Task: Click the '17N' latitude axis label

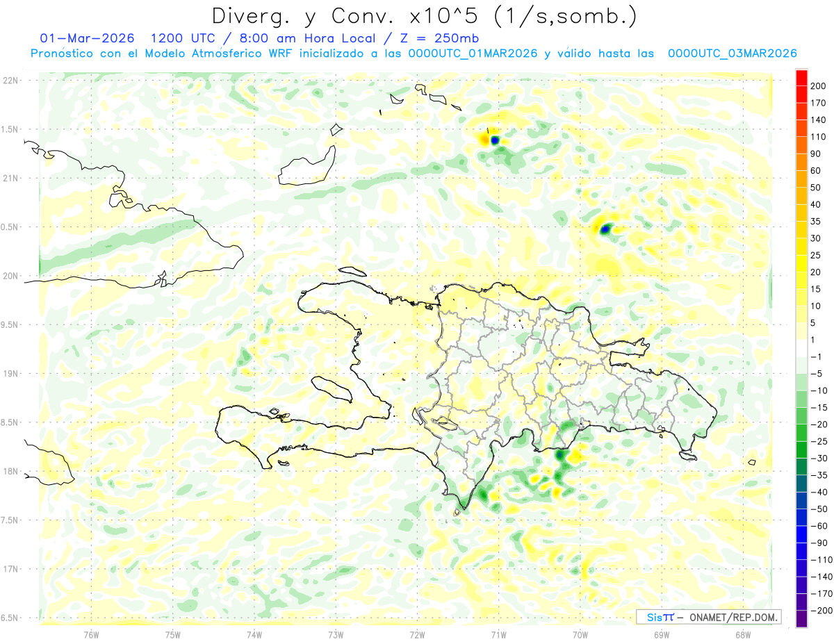Action: (x=10, y=569)
